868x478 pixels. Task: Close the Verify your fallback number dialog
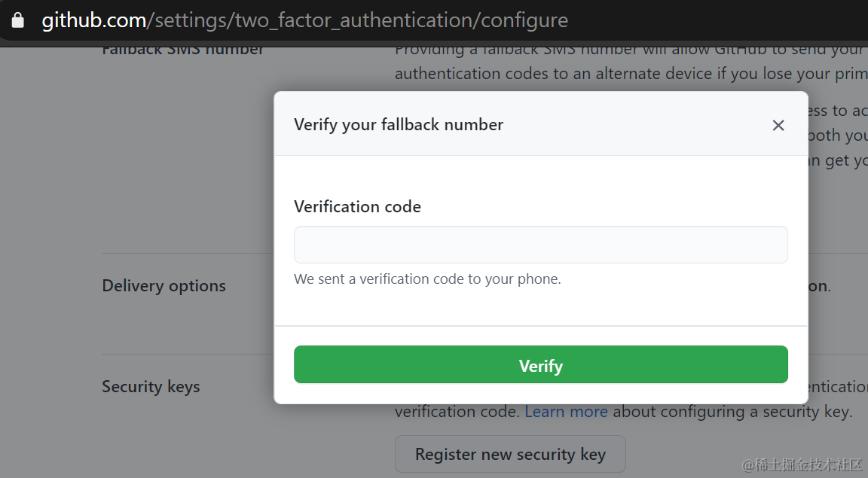(x=778, y=125)
